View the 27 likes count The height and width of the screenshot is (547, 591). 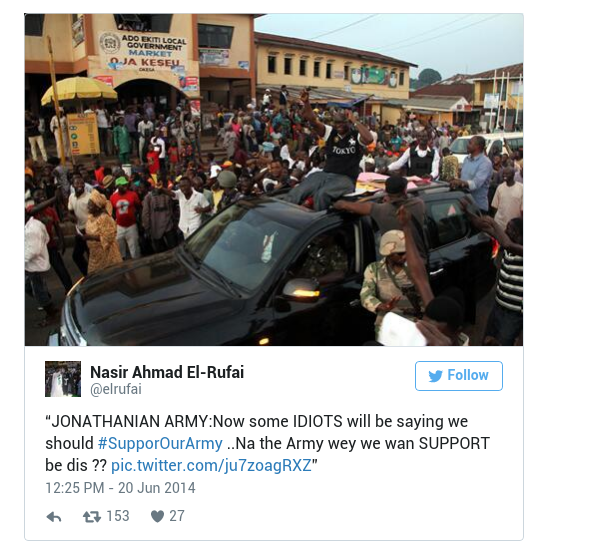tap(177, 516)
